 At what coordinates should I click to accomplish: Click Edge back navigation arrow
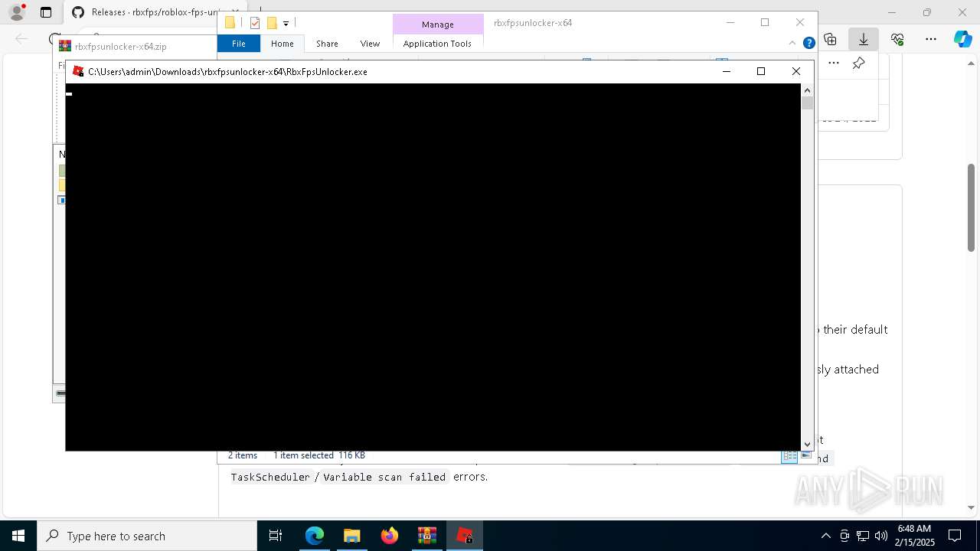[21, 39]
